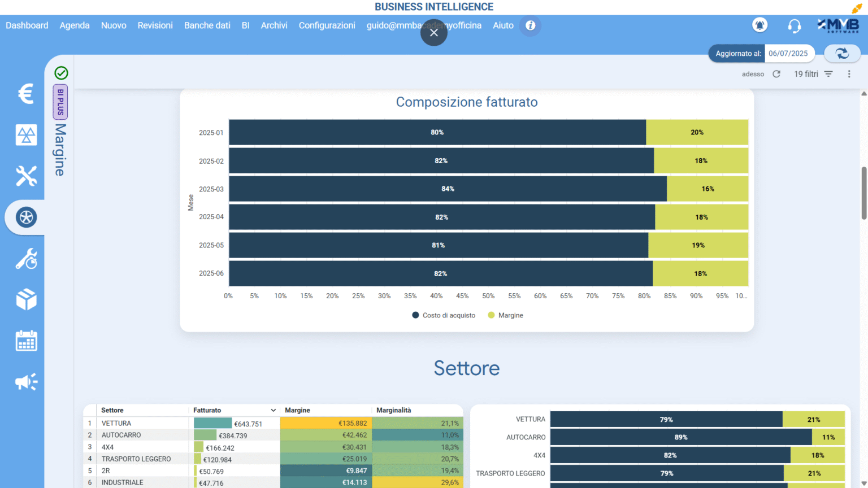
Task: Click the green checkmark status indicator
Action: coord(61,73)
